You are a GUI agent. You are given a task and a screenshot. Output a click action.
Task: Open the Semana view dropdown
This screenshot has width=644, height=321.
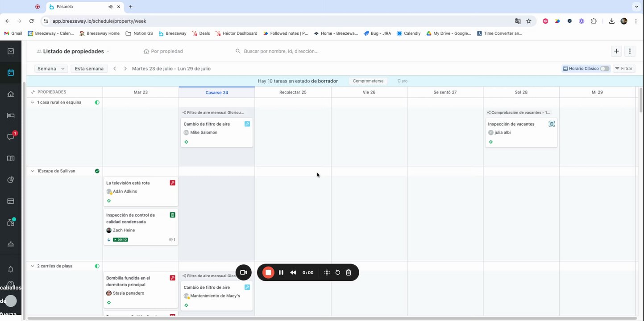51,69
